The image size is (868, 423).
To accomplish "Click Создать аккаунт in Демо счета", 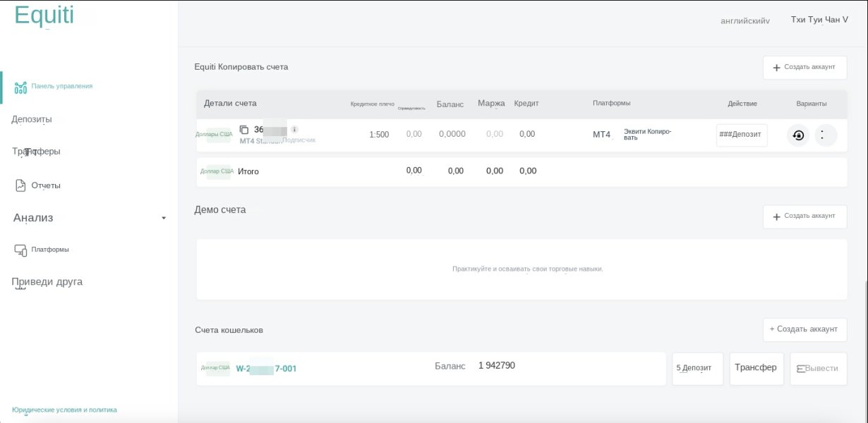I will click(x=804, y=216).
